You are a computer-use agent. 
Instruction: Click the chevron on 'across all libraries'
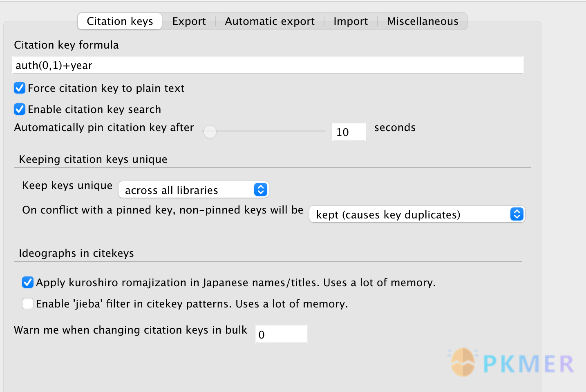coord(260,189)
